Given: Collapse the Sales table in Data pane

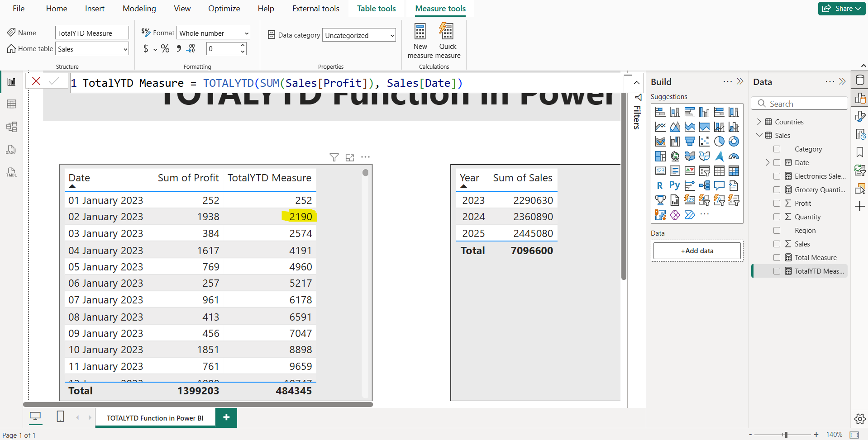Looking at the screenshot, I should (759, 135).
